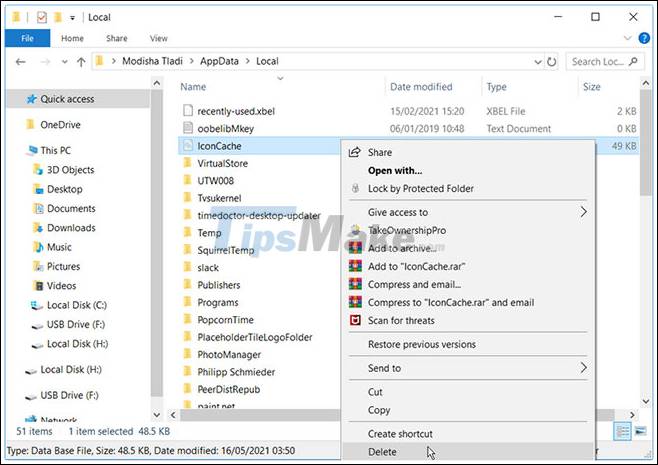Open the address bar history dropdown
Image resolution: width=658 pixels, height=465 pixels.
point(538,62)
